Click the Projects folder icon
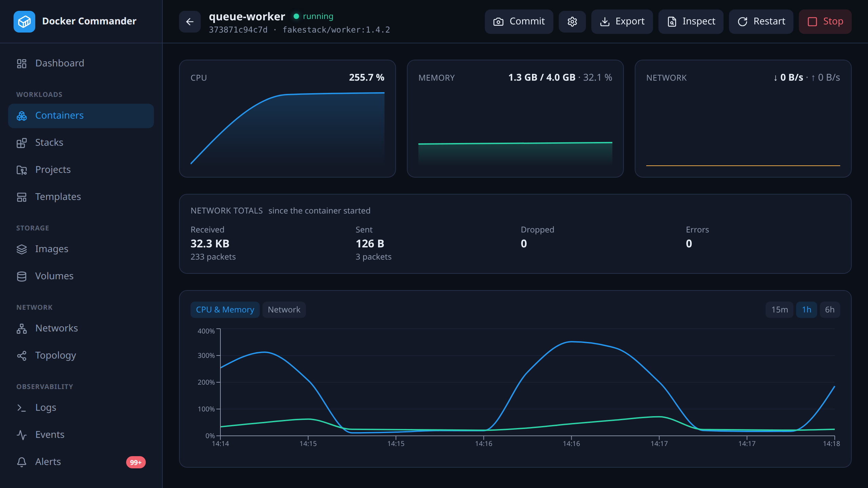This screenshot has height=488, width=868. coord(22,170)
